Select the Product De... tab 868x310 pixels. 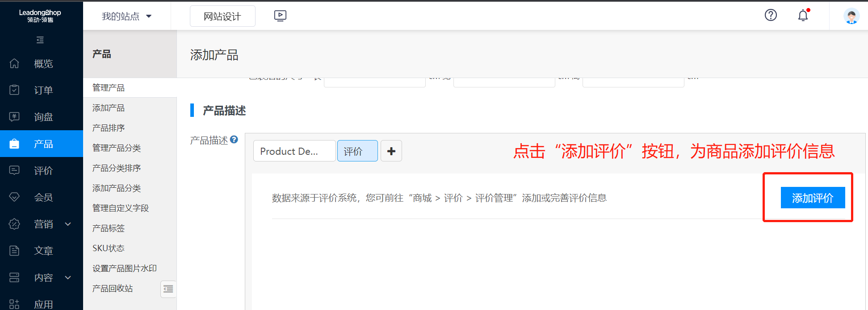coord(294,151)
